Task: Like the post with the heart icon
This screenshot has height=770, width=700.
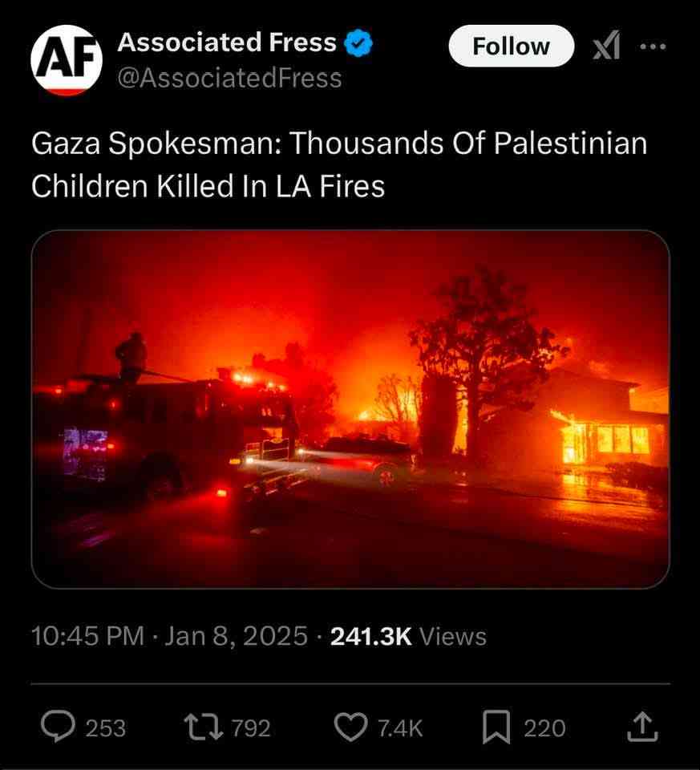Action: pyautogui.click(x=350, y=727)
